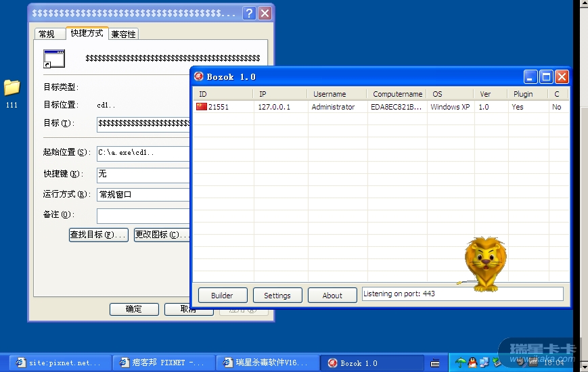Click the Windows XP cell
Viewport: 588px width, 372px height.
pyautogui.click(x=450, y=107)
